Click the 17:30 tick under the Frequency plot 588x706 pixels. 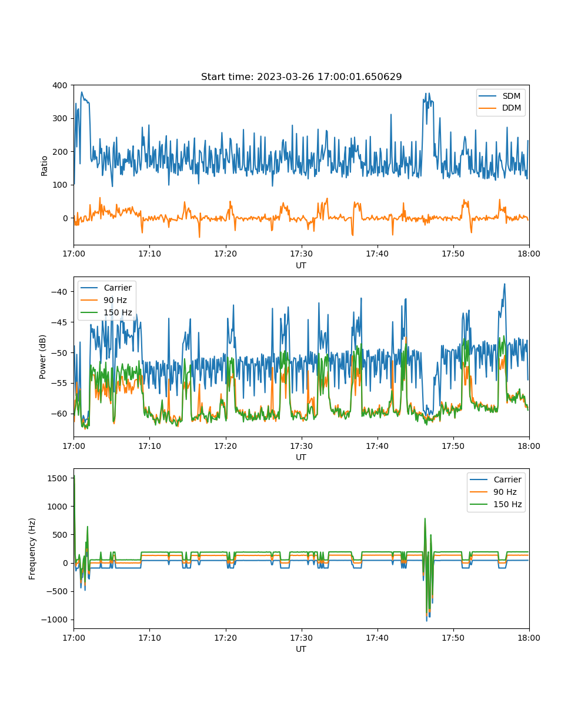tap(301, 637)
